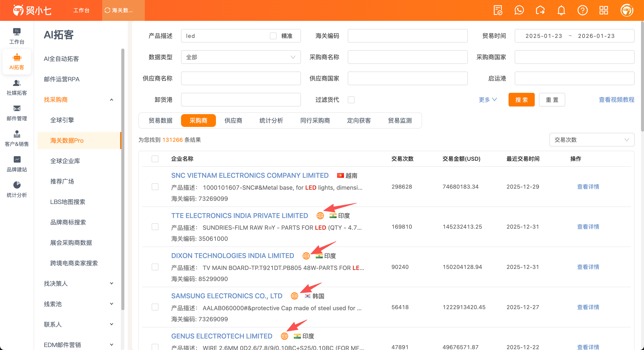Click the 搜索 button
The width and height of the screenshot is (644, 350).
pos(522,100)
